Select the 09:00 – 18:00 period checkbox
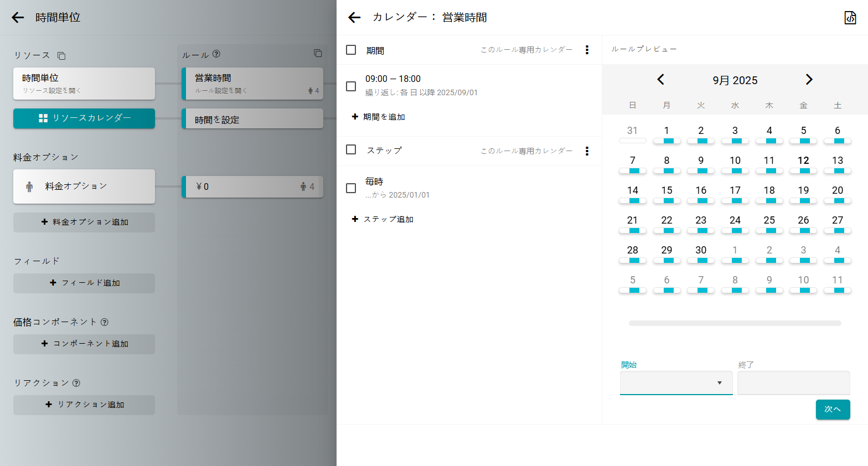The width and height of the screenshot is (868, 466). (x=351, y=86)
